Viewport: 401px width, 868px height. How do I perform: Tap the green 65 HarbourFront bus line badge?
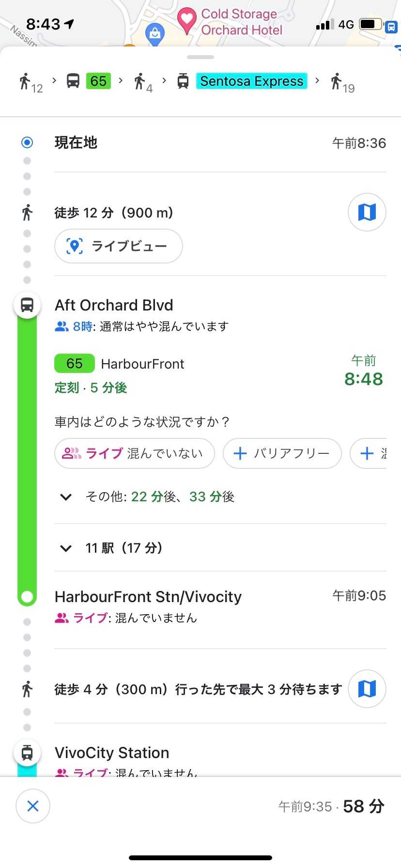point(74,364)
